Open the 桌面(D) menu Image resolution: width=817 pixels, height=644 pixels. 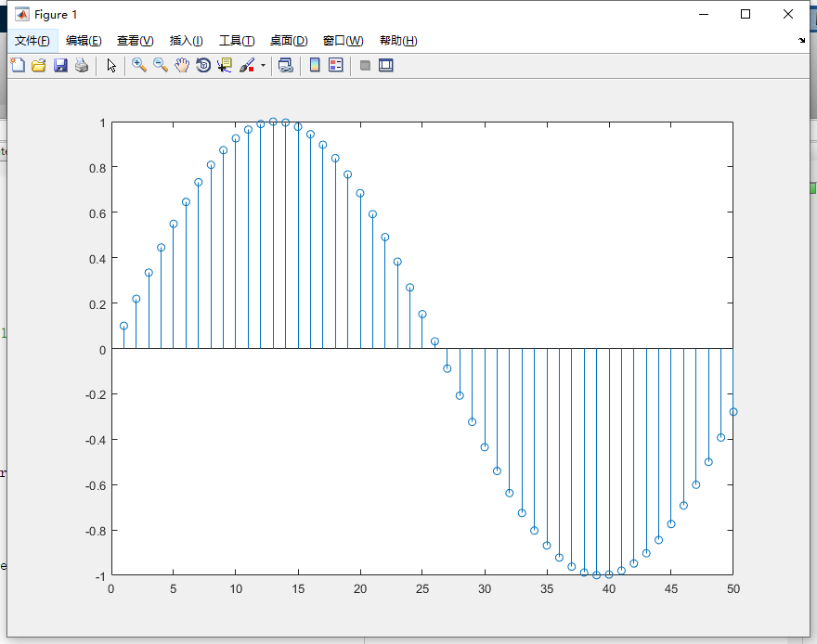[289, 41]
